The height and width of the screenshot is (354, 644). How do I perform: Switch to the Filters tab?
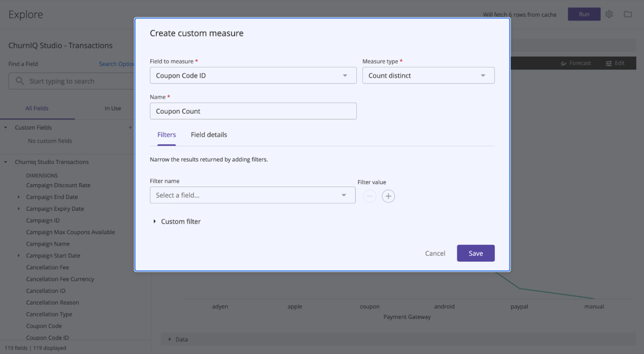pos(166,135)
